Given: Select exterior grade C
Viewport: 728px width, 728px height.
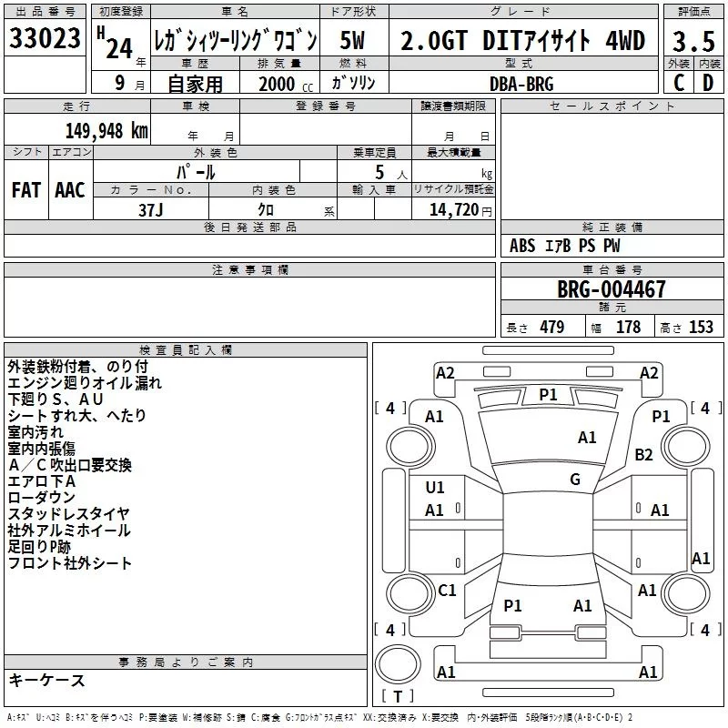Looking at the screenshot, I should (679, 83).
